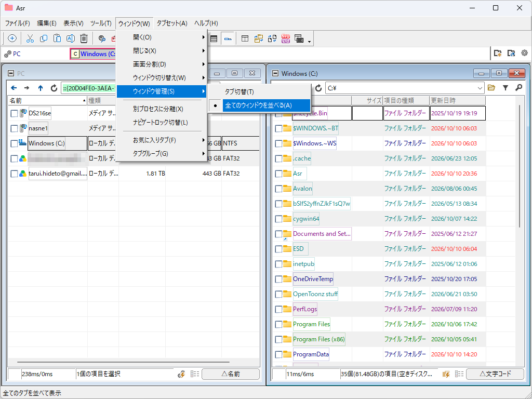Viewport: 532px width, 399px height.
Task: Click the yellow folder sync toolbar icon
Action: pyautogui.click(x=259, y=38)
